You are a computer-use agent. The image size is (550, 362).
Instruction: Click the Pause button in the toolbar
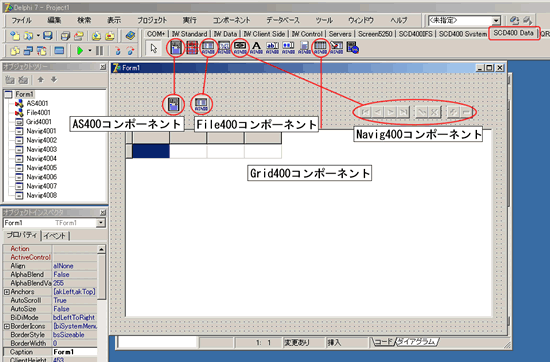[x=100, y=51]
